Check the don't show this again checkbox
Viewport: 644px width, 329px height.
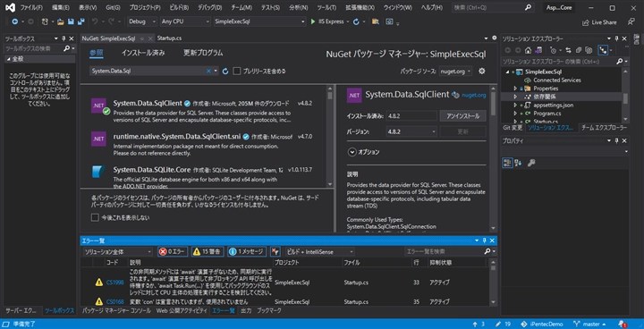[x=95, y=217]
